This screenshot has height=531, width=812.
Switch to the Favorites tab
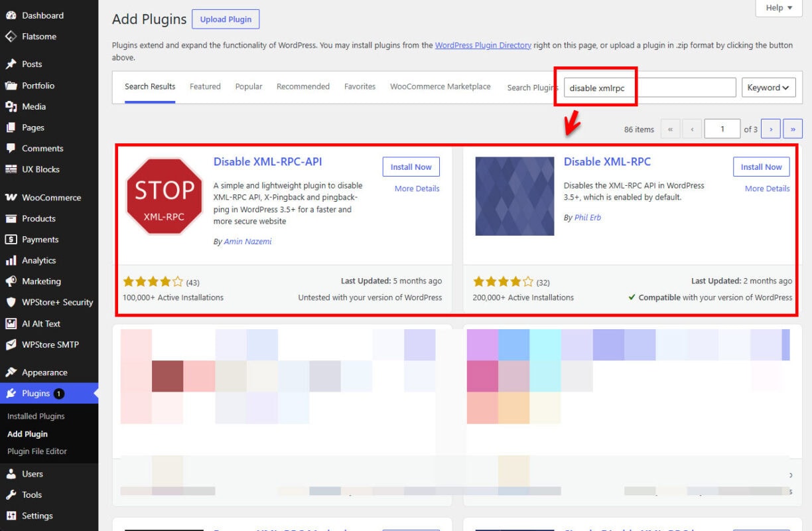coord(360,86)
